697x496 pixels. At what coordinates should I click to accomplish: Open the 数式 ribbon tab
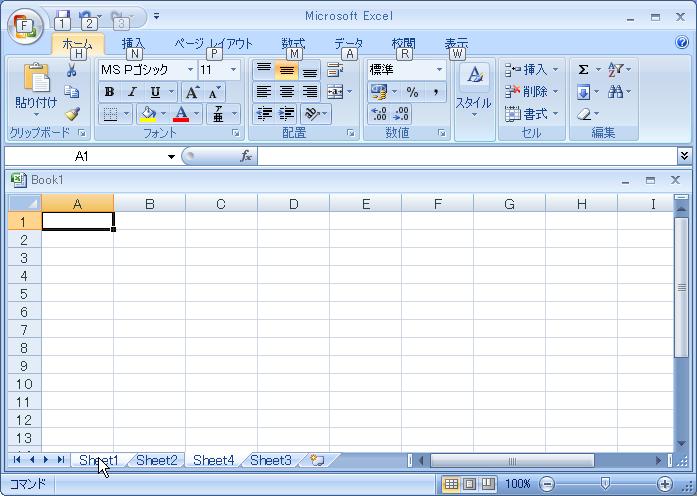pyautogui.click(x=293, y=44)
